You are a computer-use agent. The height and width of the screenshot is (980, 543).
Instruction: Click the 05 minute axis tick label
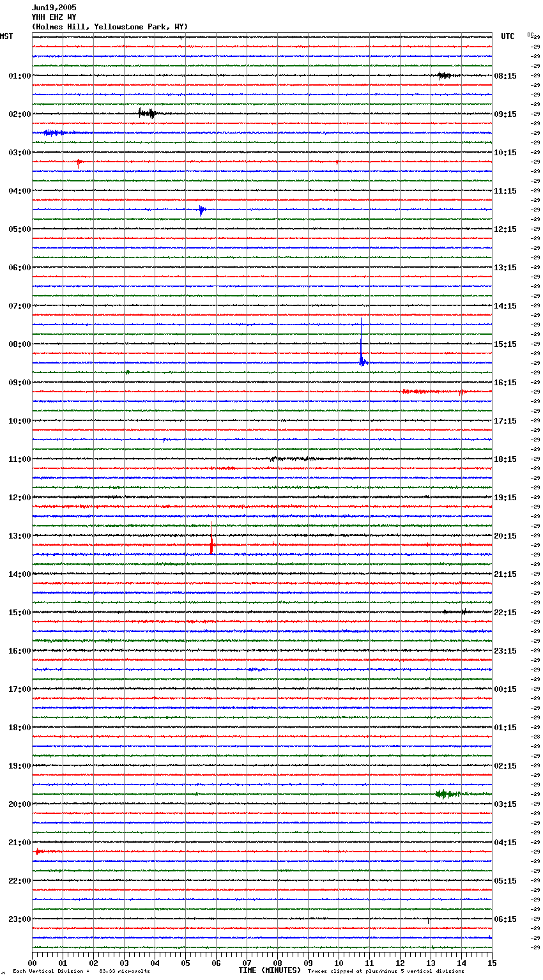pyautogui.click(x=185, y=963)
